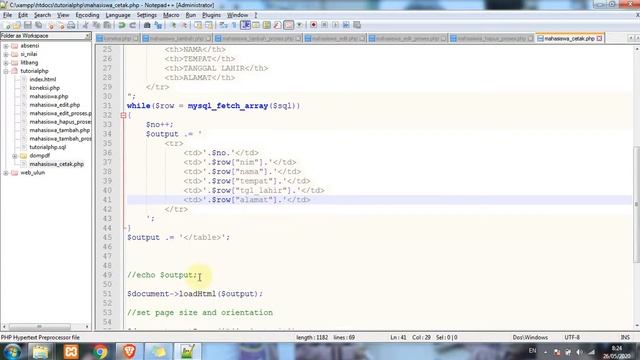
Task: Expand the litbang folder node
Action: click(x=6, y=63)
